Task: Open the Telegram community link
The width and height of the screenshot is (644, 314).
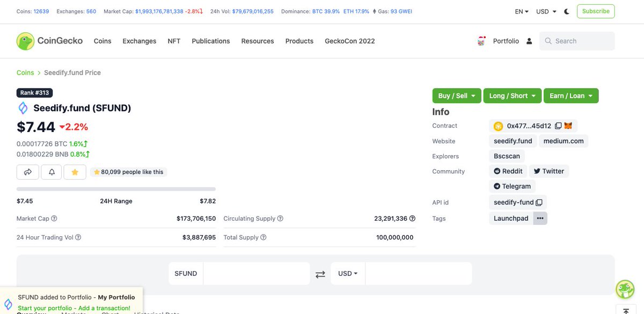Action: [513, 186]
